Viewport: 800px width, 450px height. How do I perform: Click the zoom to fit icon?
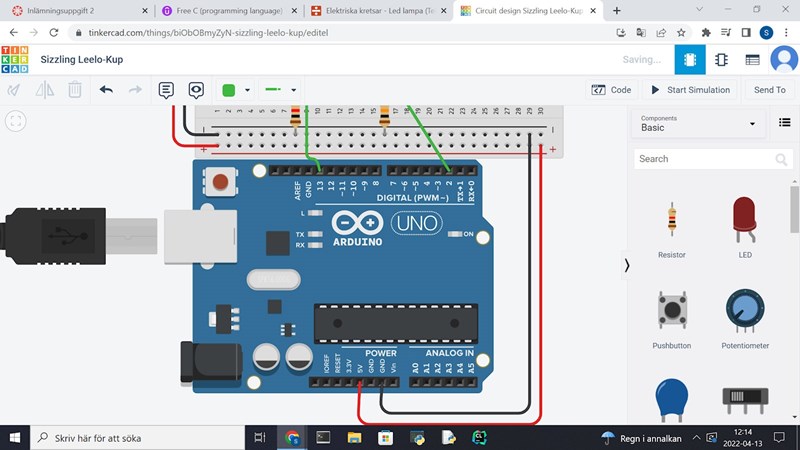pyautogui.click(x=16, y=121)
